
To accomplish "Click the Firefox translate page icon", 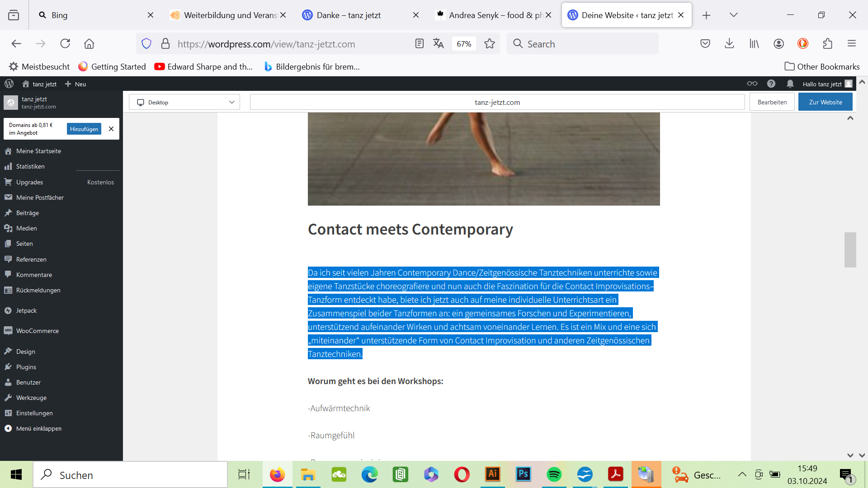I will pos(438,44).
